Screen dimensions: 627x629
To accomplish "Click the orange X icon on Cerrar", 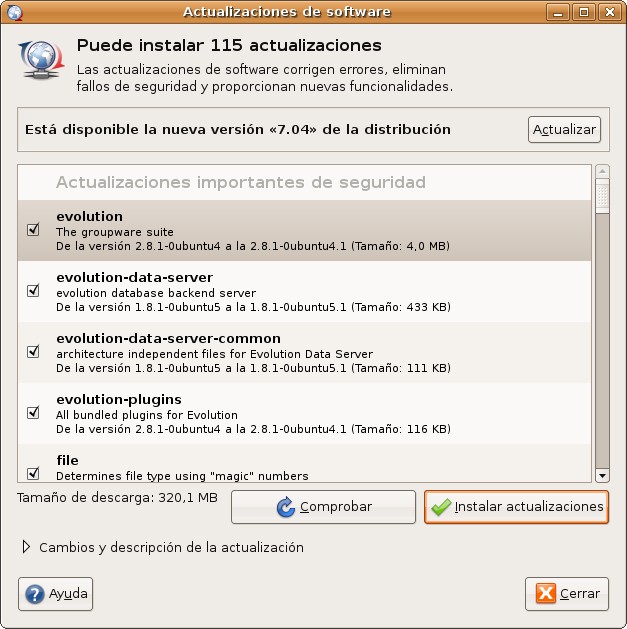I will pos(546,593).
